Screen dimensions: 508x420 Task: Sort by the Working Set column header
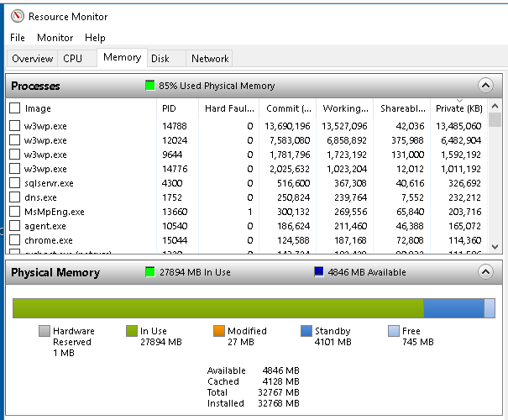(345, 108)
